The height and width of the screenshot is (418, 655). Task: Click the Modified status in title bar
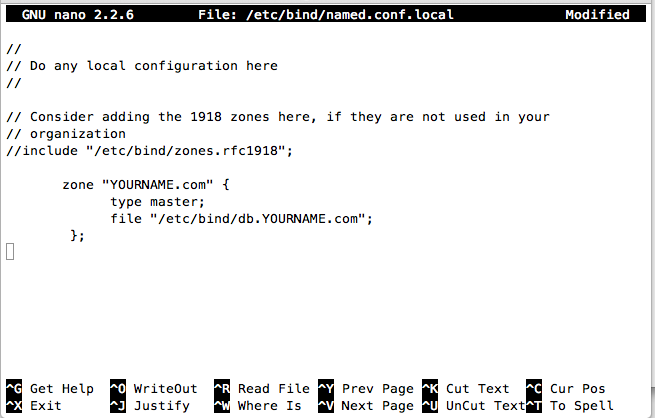597,15
